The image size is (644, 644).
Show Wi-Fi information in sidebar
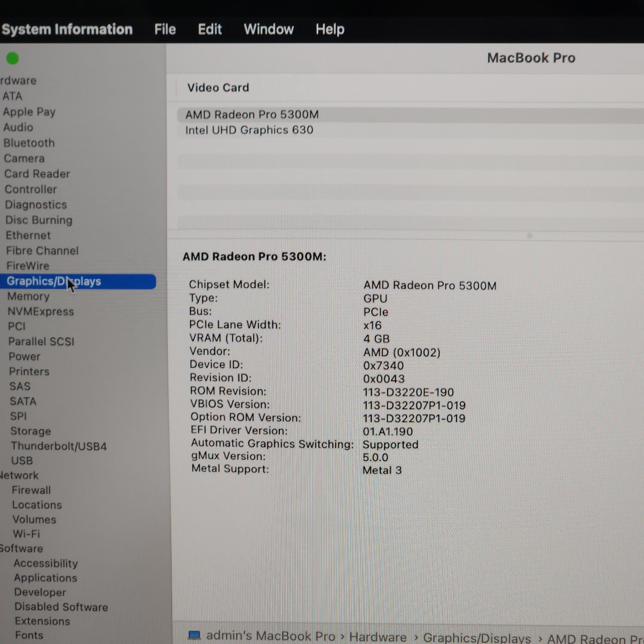click(x=26, y=534)
